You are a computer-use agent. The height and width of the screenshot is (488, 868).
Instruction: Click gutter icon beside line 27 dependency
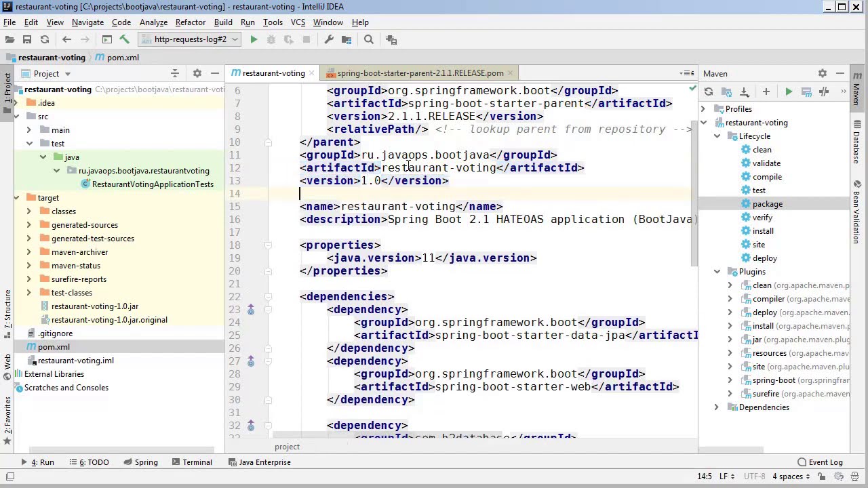tap(250, 361)
